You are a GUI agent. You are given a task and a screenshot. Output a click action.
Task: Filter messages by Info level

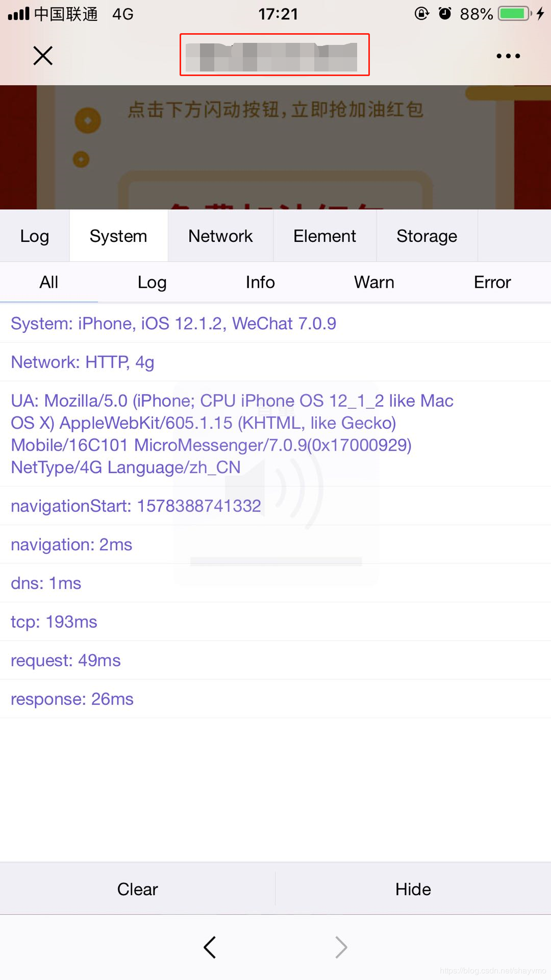[260, 282]
